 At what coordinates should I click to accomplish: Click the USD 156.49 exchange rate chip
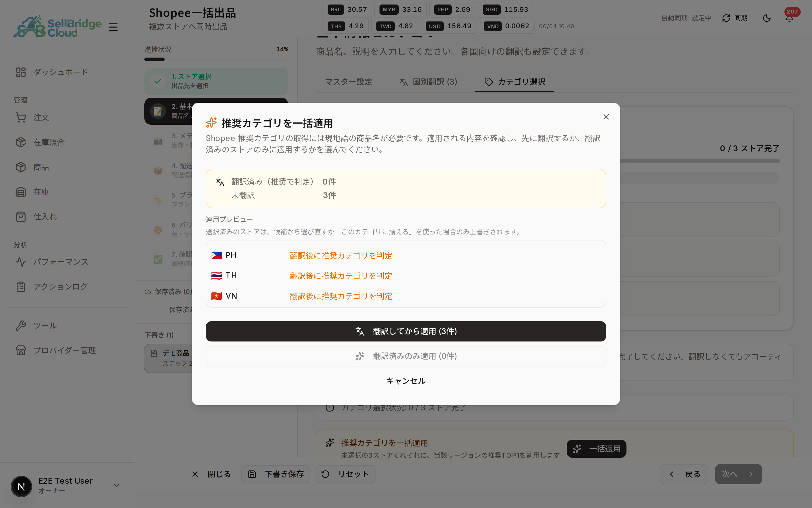(x=449, y=26)
